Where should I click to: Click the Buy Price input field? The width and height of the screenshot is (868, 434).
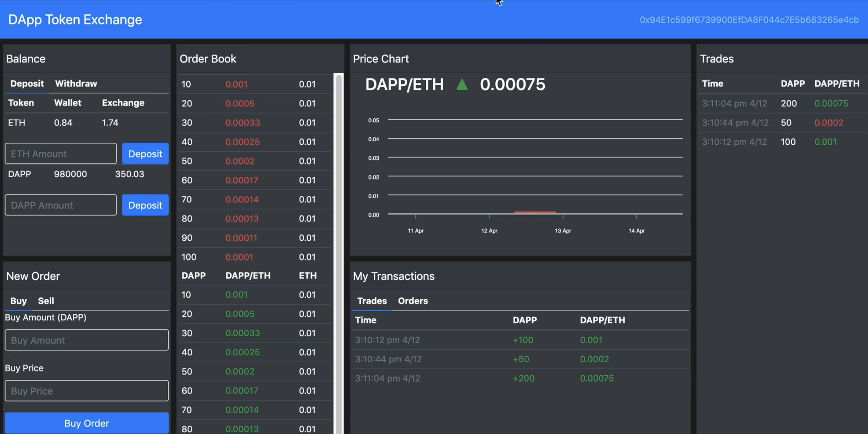[86, 391]
